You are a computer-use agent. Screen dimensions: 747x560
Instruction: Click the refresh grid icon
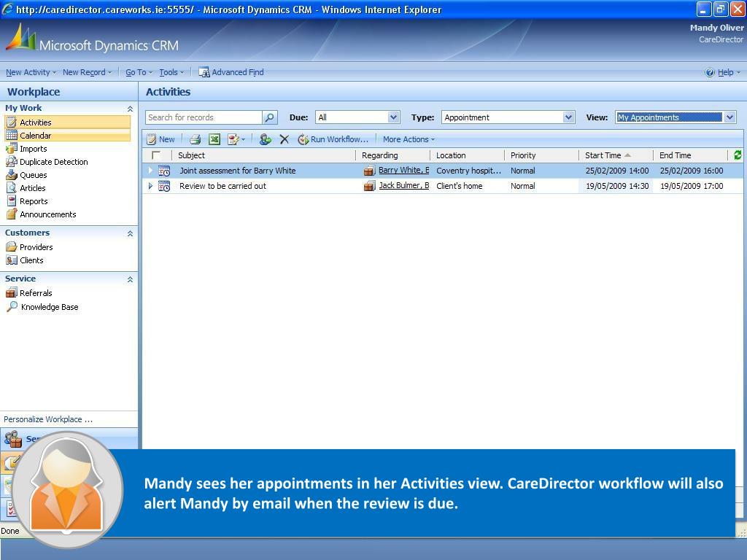click(x=738, y=155)
